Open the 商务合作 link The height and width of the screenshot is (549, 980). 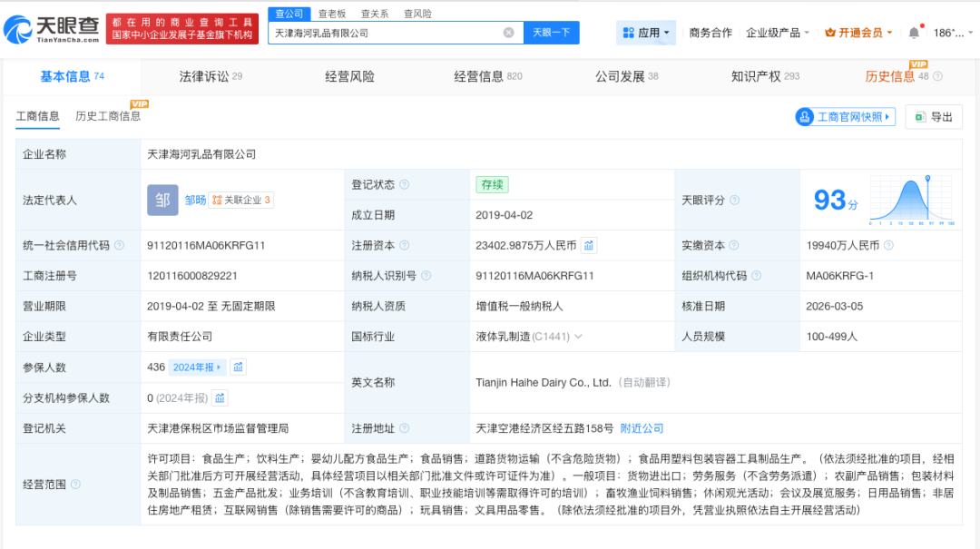pos(710,33)
